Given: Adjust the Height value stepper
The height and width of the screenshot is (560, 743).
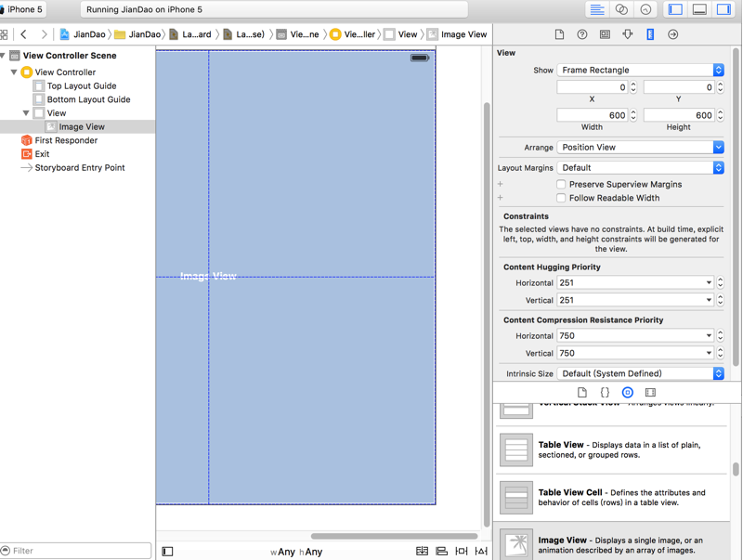Looking at the screenshot, I should [721, 115].
